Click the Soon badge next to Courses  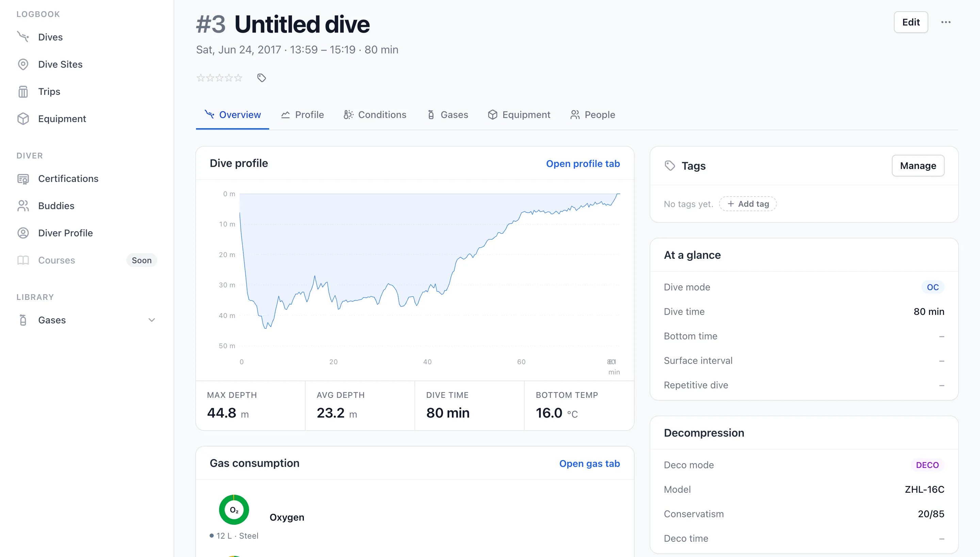point(142,260)
